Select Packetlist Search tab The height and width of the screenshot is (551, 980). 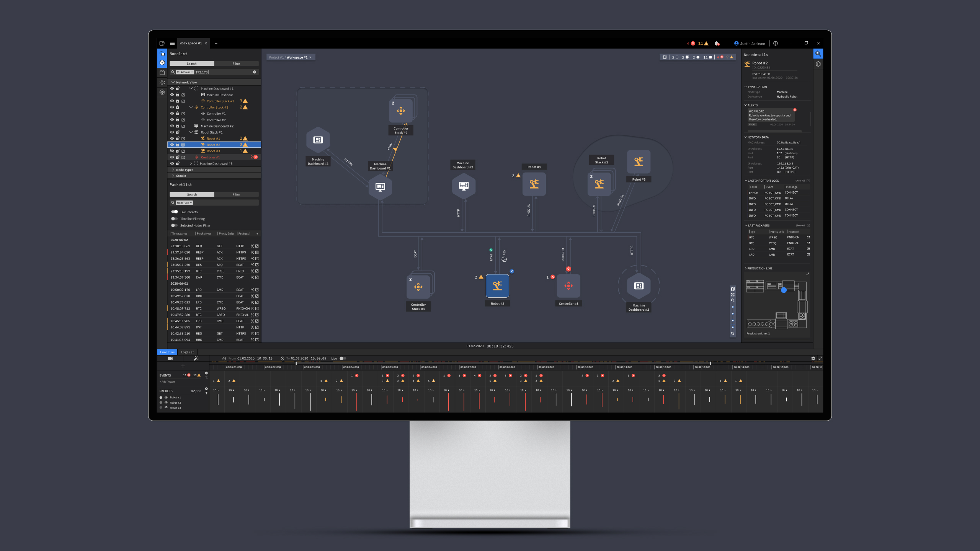coord(192,194)
